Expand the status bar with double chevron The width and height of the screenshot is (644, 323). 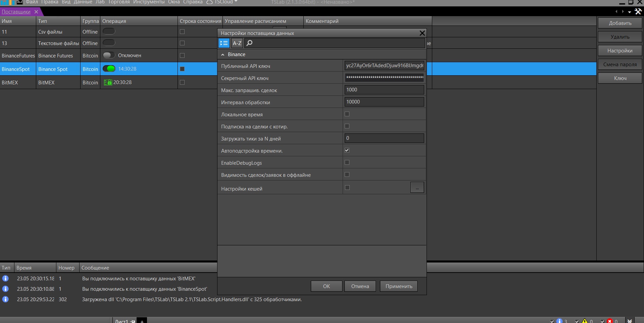coord(630,321)
